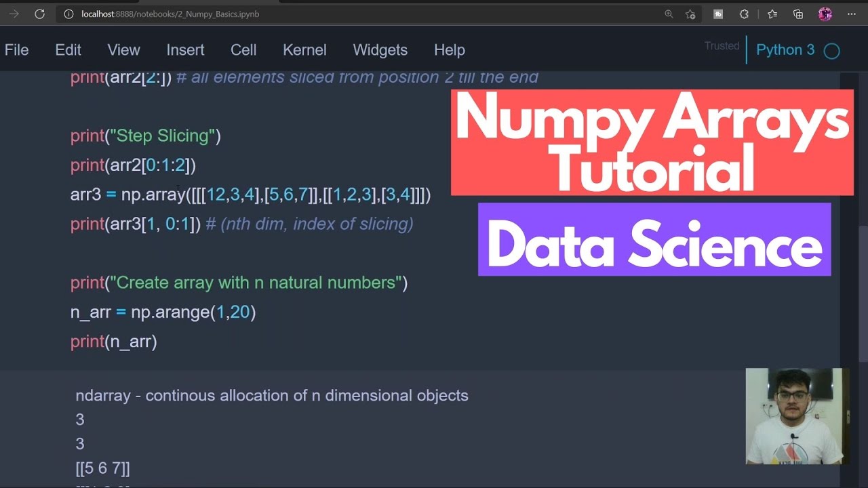Click the print(arr3[1, 0:1]) line
The height and width of the screenshot is (488, 868).
[241, 224]
